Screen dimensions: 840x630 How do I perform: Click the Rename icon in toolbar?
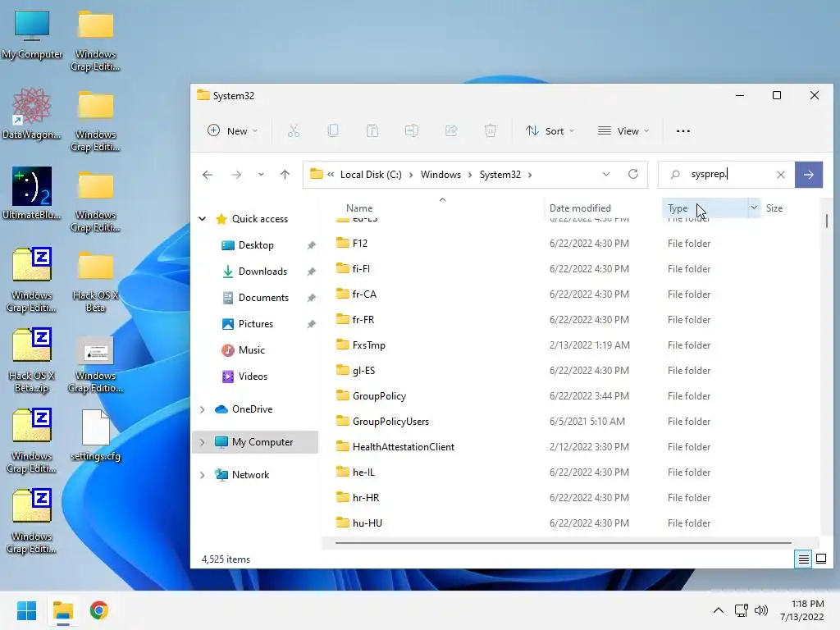412,130
